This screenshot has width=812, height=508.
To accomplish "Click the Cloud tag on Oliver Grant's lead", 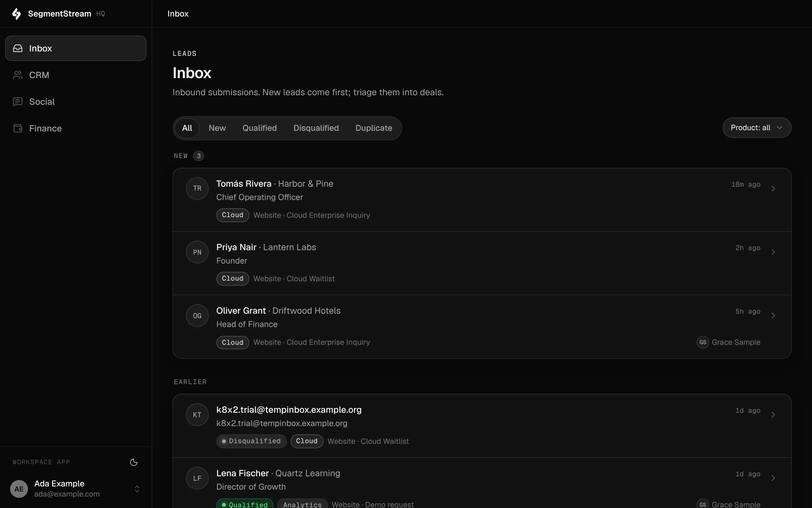I will (x=232, y=342).
